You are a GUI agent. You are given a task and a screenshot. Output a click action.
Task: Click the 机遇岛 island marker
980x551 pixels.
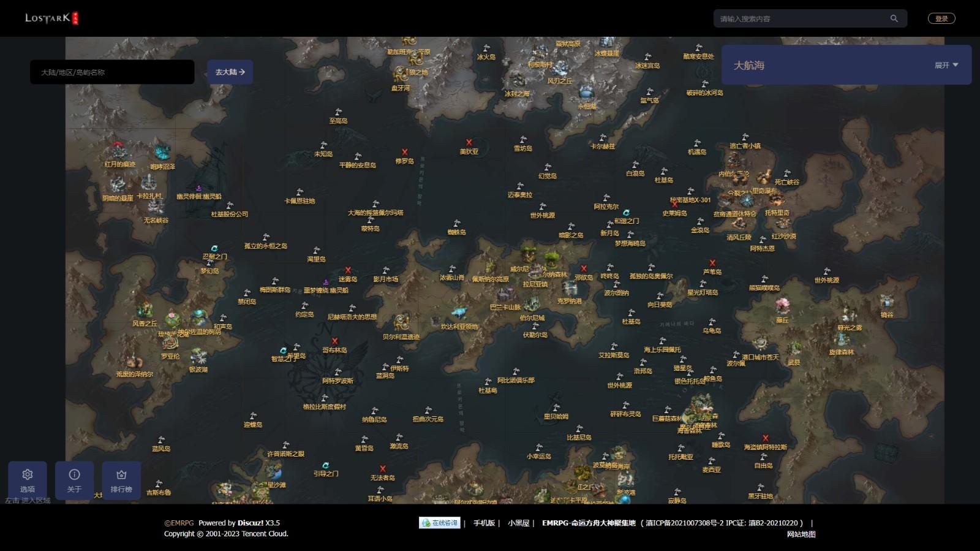pos(697,143)
